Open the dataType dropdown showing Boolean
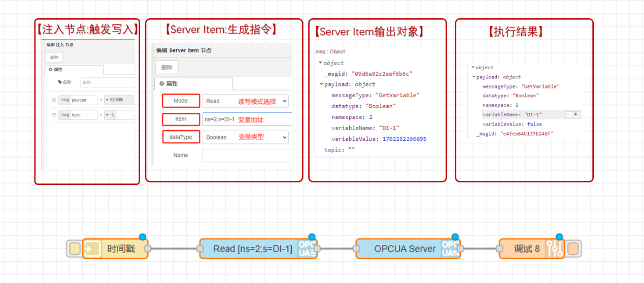The width and height of the screenshot is (644, 283). [245, 137]
